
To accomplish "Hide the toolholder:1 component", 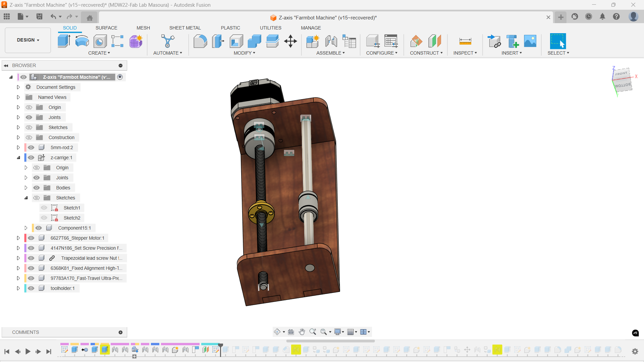I will tap(31, 288).
